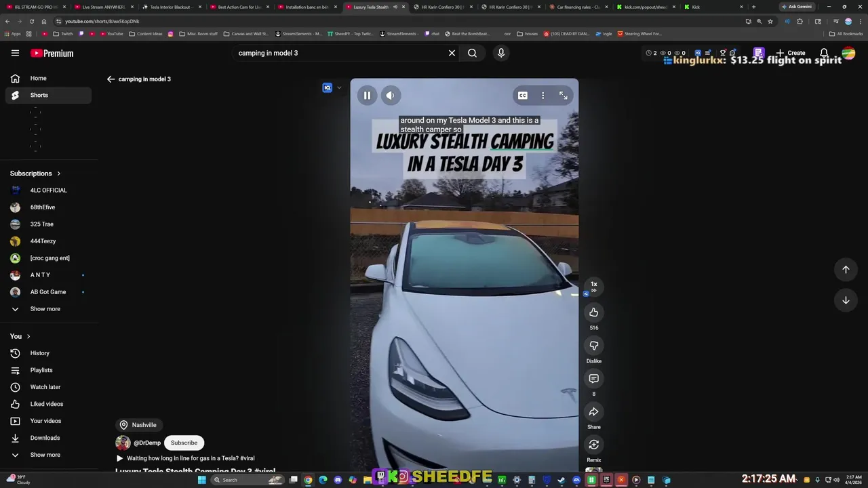The width and height of the screenshot is (868, 488).
Task: Clear the search box text
Action: click(x=452, y=53)
